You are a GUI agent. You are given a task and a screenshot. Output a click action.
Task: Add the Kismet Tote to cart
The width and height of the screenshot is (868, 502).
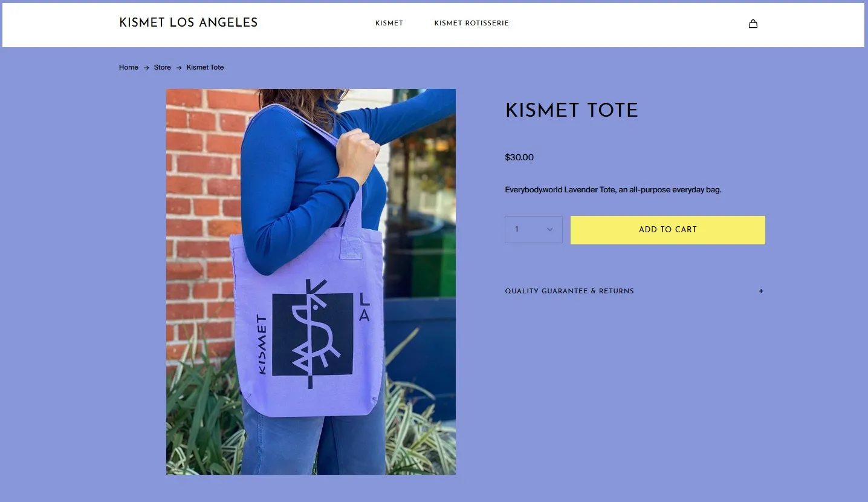[668, 230]
